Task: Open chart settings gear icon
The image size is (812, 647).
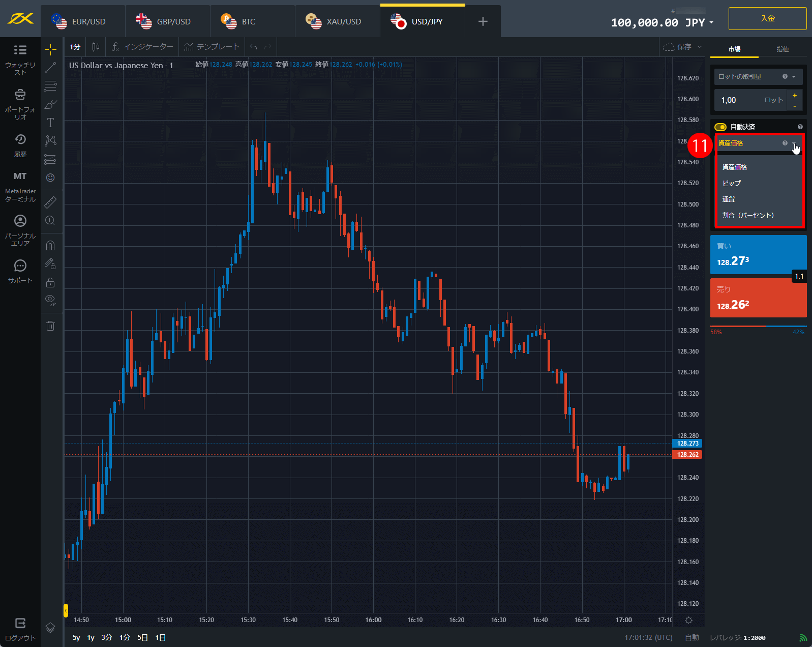Action: click(688, 620)
